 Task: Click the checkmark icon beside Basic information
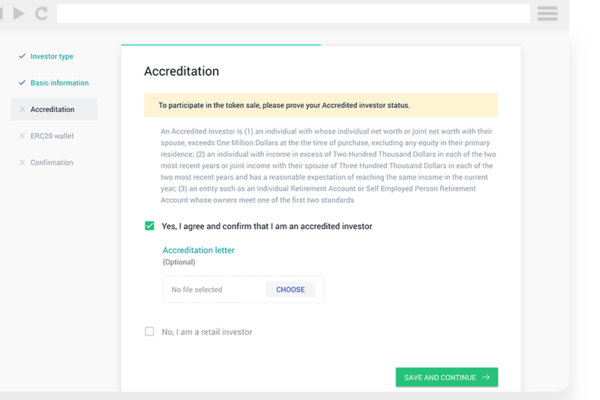click(x=22, y=83)
